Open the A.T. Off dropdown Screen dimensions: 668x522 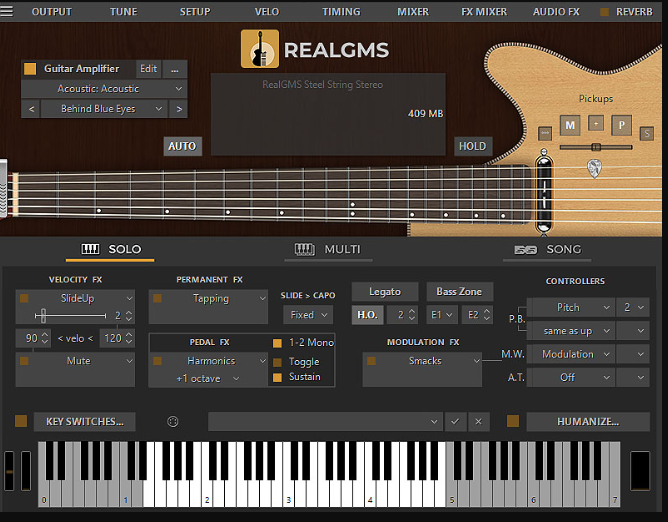pos(570,378)
